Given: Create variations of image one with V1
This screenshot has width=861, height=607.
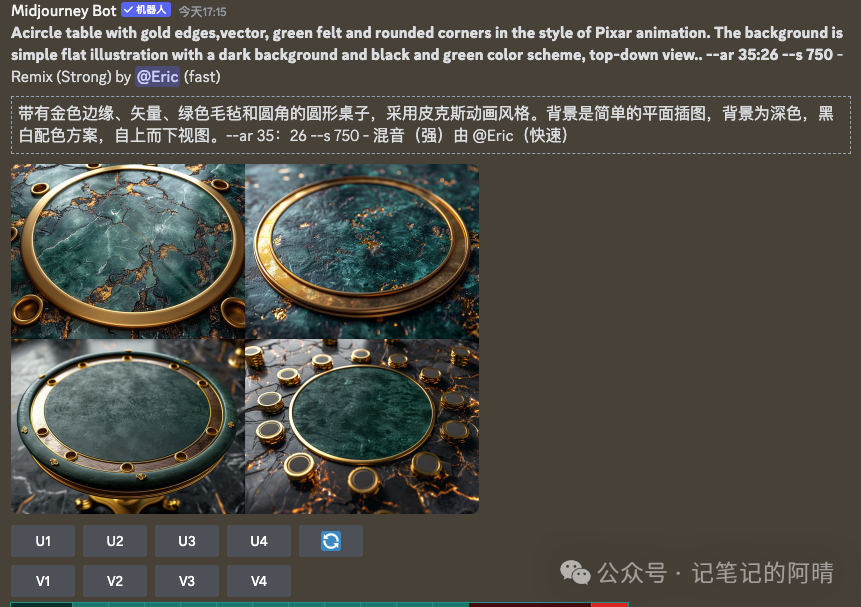Looking at the screenshot, I should coord(43,581).
